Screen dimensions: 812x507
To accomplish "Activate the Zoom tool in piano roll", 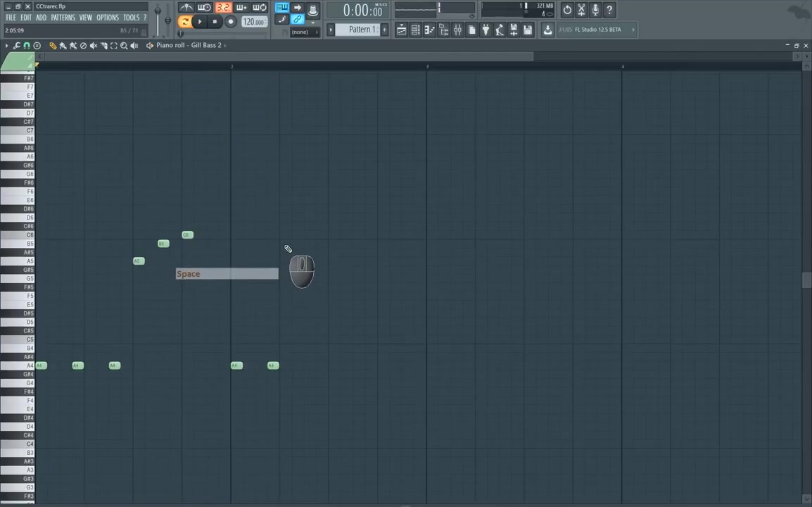I will click(x=124, y=45).
